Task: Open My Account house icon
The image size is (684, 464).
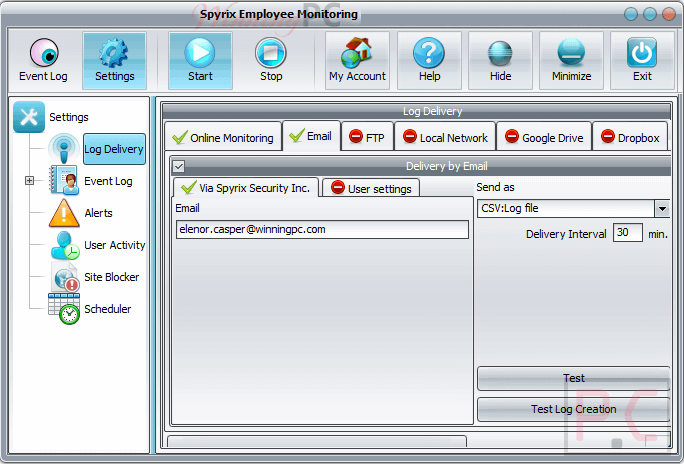Action: pos(357,53)
